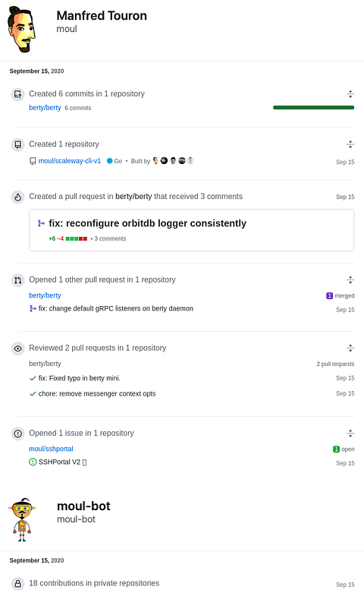Collapse the 'Opened 1 issue' section
The image size is (364, 612).
click(350, 434)
